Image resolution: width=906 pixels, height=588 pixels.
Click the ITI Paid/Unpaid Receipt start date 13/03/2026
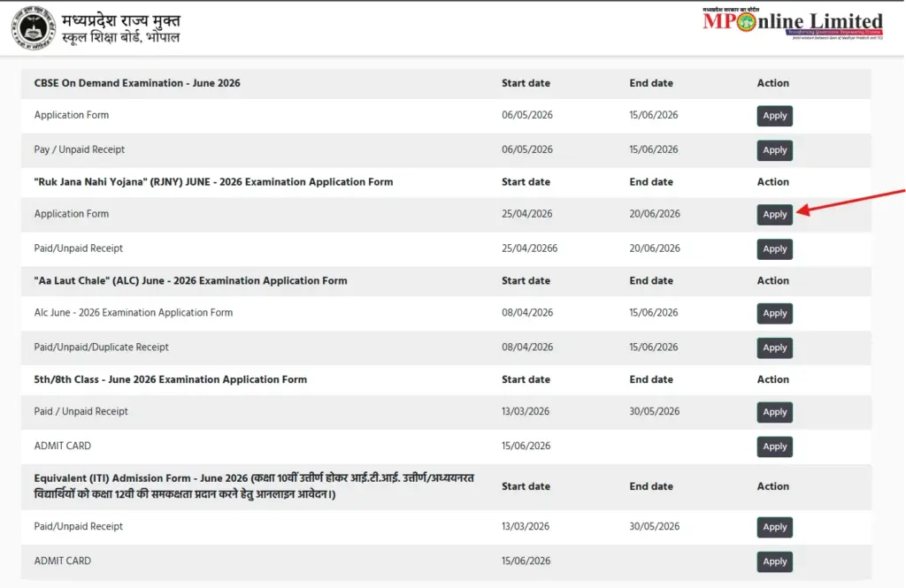pyautogui.click(x=526, y=526)
